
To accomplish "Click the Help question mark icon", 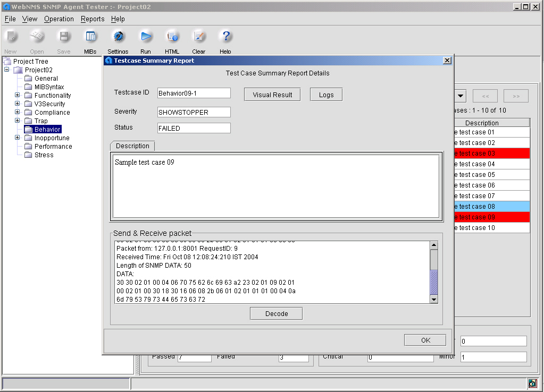I will pos(226,36).
